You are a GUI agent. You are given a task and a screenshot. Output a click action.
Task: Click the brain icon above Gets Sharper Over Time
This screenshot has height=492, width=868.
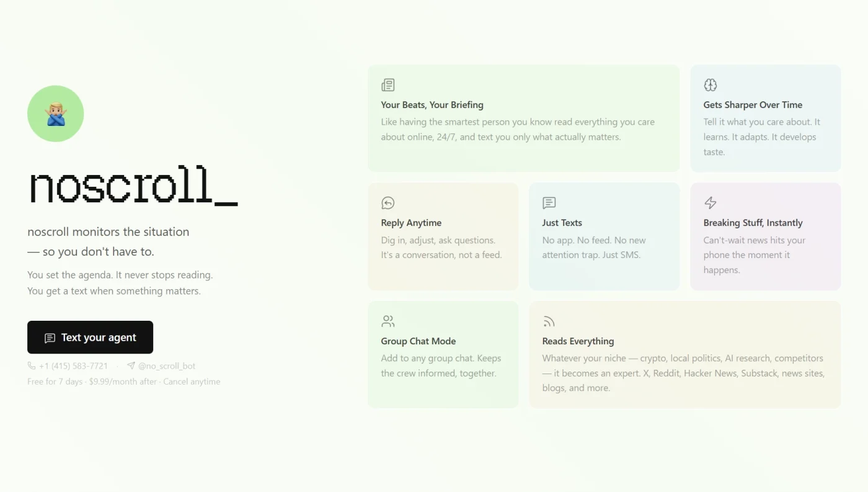pos(711,85)
